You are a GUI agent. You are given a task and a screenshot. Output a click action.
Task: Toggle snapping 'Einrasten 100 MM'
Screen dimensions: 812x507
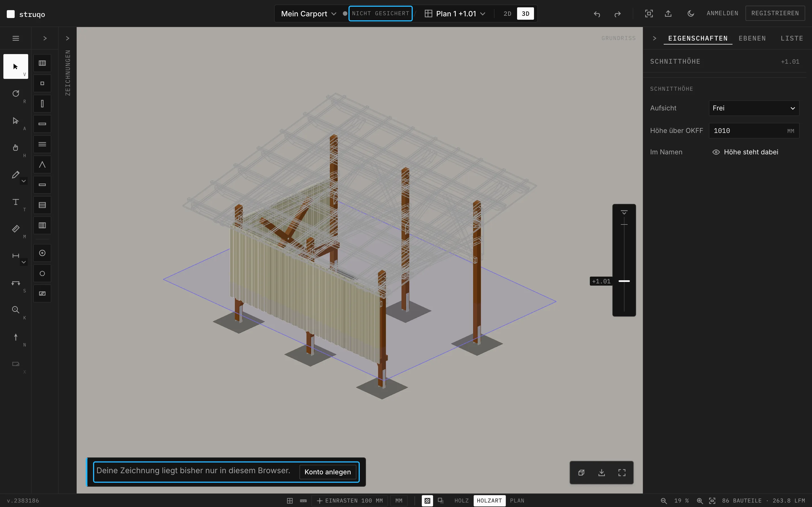(350, 501)
